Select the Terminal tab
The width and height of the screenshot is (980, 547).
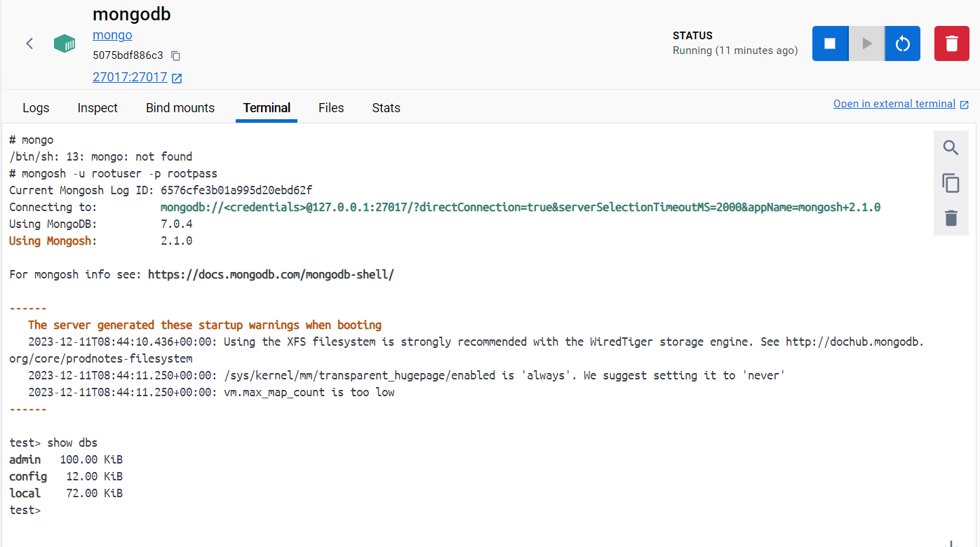pyautogui.click(x=267, y=108)
